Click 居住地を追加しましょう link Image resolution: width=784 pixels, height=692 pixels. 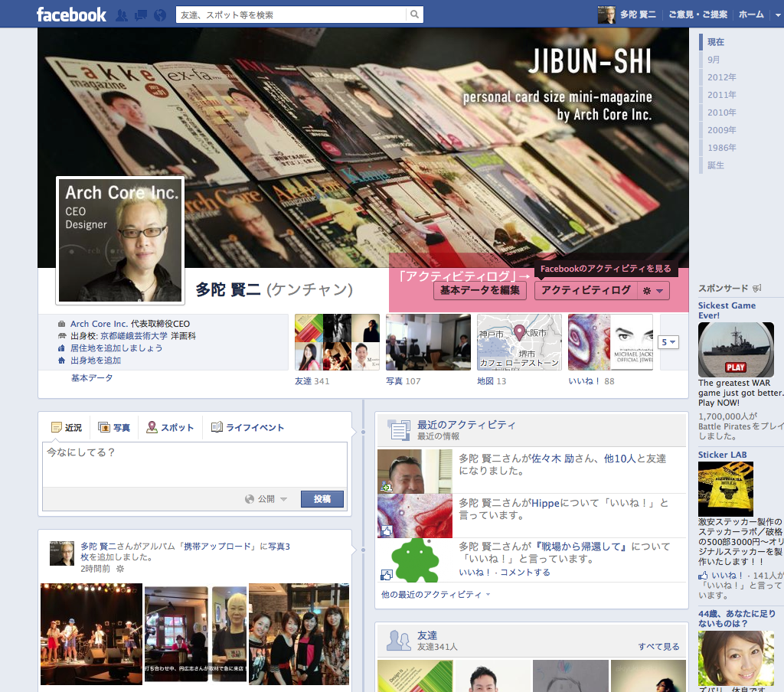click(116, 348)
